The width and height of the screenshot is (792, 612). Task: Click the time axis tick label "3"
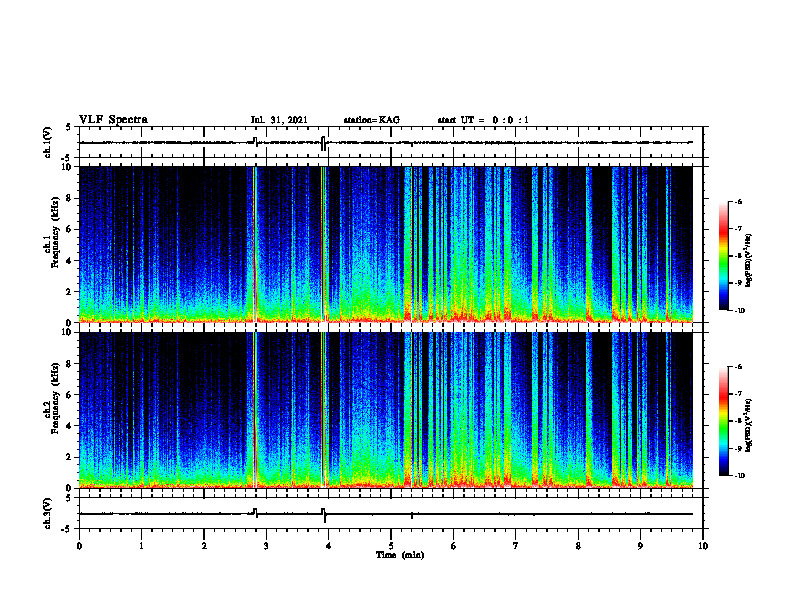(x=266, y=546)
